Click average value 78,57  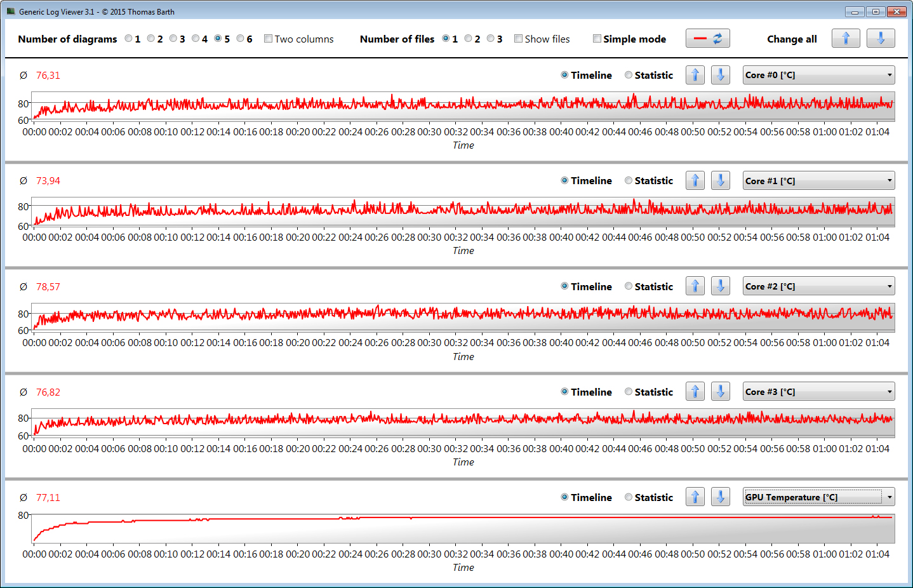point(48,287)
